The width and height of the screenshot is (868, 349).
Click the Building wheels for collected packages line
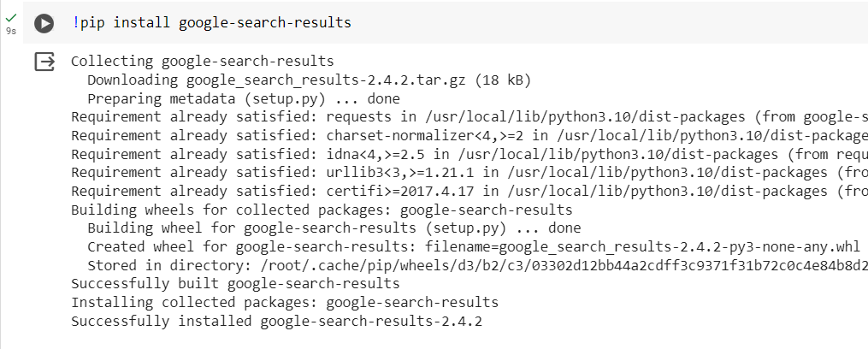322,210
